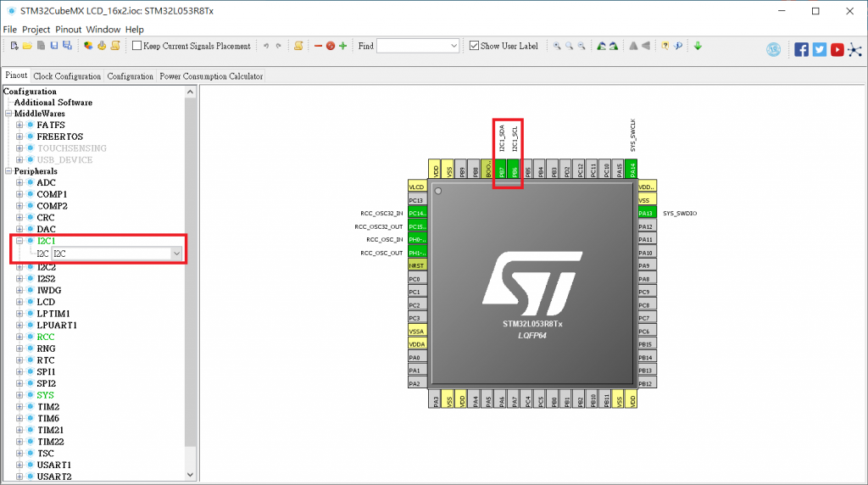Open the Facebook link icon
The height and width of the screenshot is (485, 868).
[801, 49]
